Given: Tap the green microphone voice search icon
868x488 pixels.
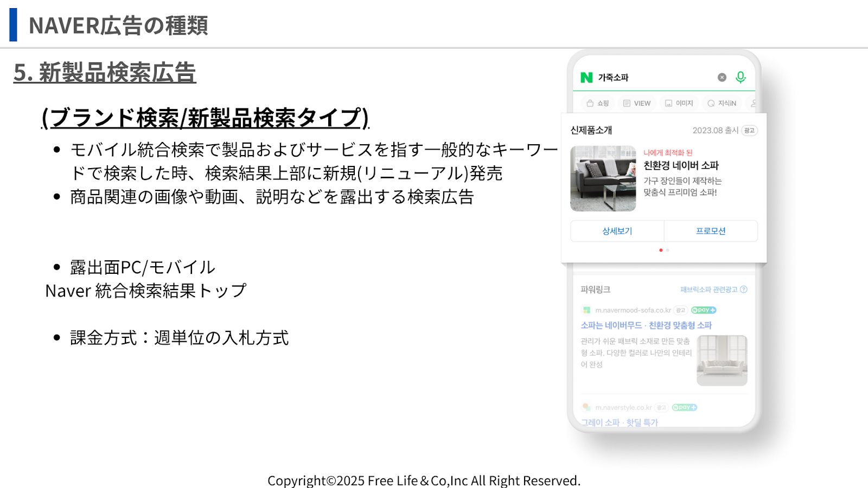Looking at the screenshot, I should point(741,78).
